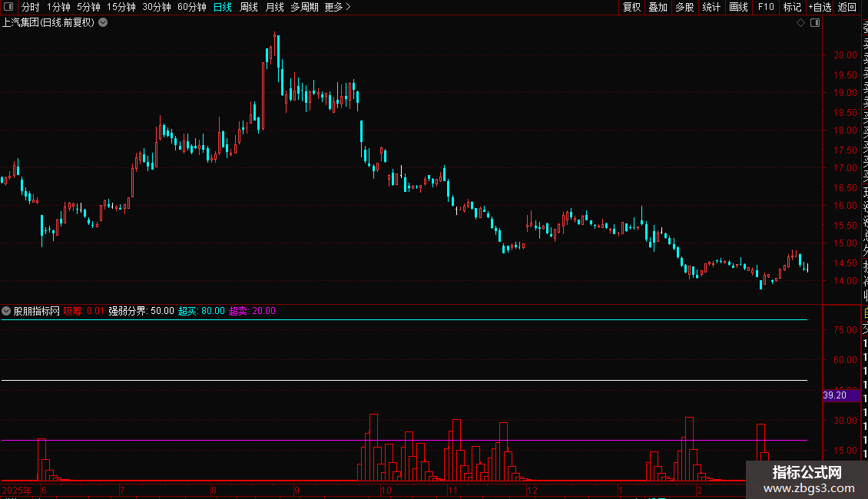This screenshot has height=499, width=868.
Task: Switch to 分时 intraday view
Action: (31, 7)
